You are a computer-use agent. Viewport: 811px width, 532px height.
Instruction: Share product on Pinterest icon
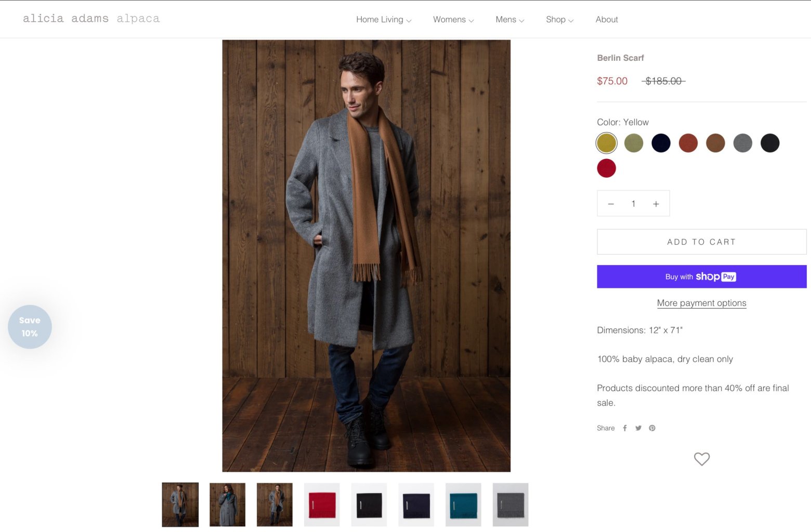tap(652, 428)
